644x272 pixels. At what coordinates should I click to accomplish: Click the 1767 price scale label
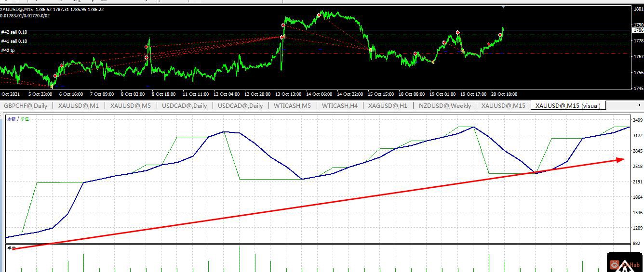[x=638, y=56]
